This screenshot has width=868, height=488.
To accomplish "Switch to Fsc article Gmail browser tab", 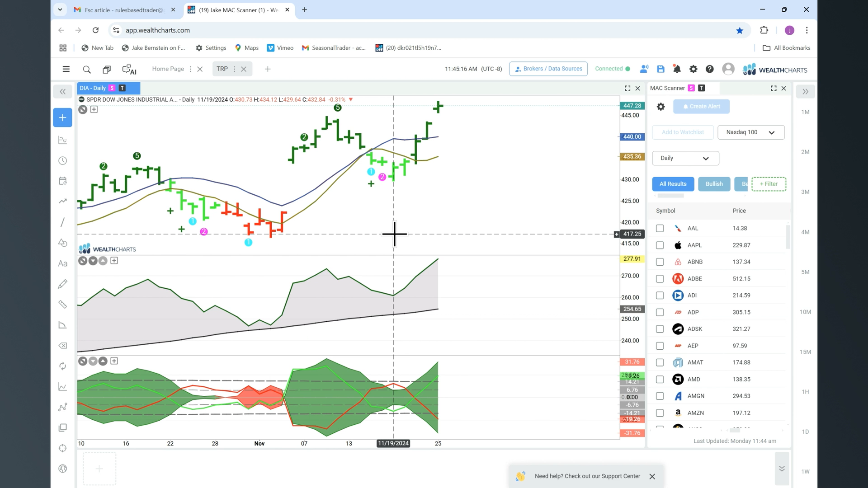I will tap(125, 10).
